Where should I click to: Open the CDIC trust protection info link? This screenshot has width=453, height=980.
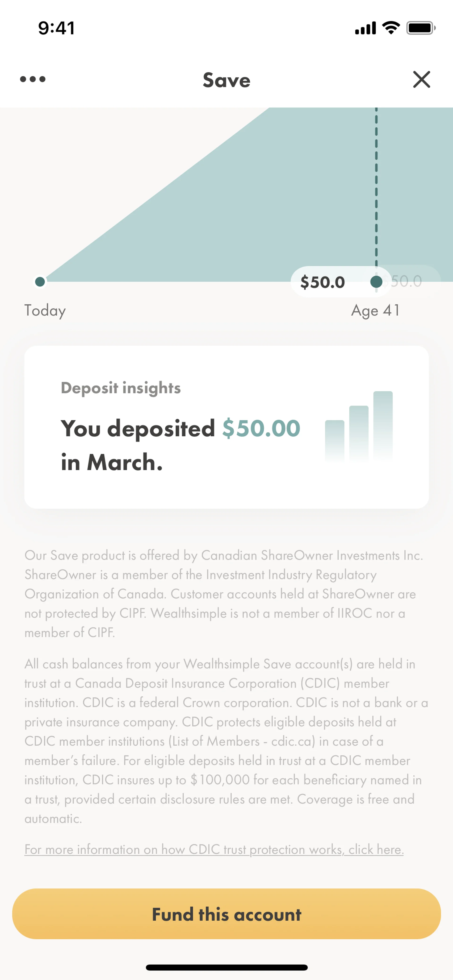[x=214, y=849]
